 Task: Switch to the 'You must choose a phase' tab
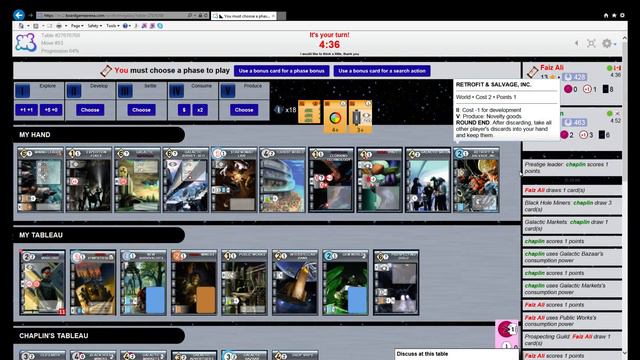tap(244, 16)
